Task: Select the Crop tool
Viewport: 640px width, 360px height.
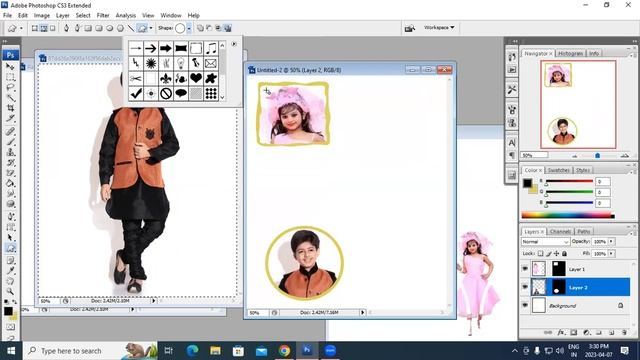Action: [x=10, y=108]
